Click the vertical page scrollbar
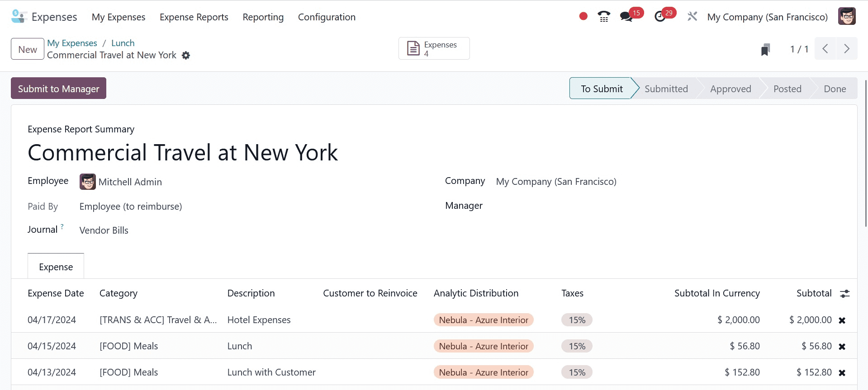The width and height of the screenshot is (868, 390). tap(865, 154)
